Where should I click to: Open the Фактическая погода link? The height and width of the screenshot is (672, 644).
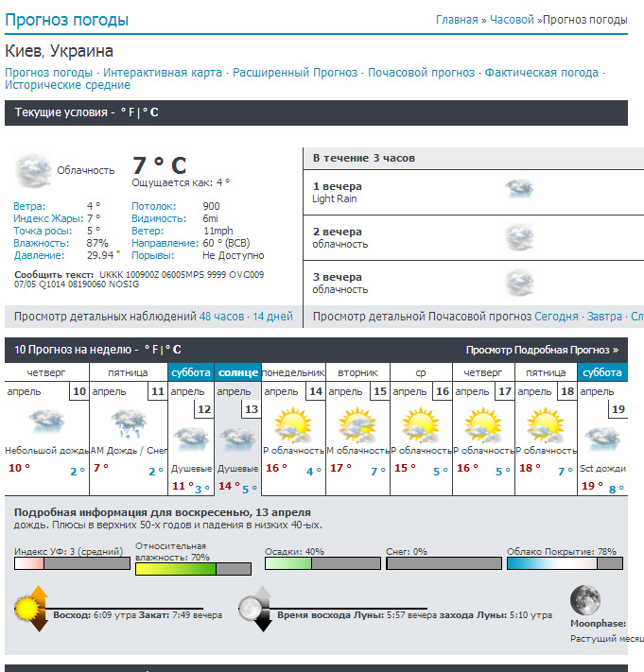coord(542,73)
